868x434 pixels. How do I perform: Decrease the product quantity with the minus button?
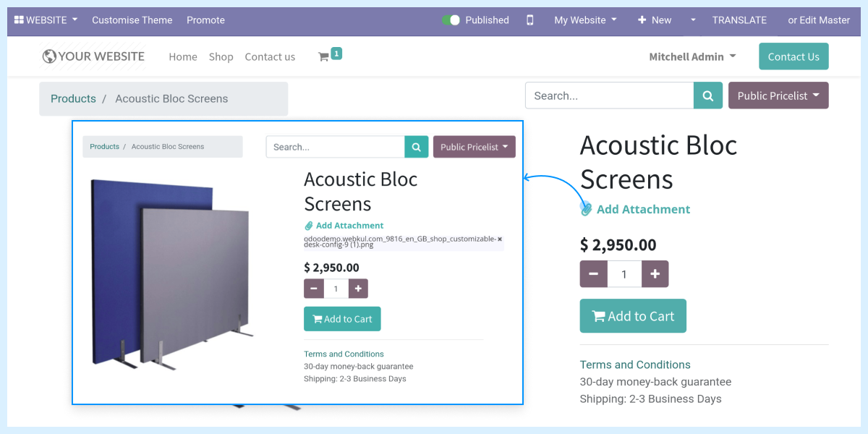coord(593,273)
